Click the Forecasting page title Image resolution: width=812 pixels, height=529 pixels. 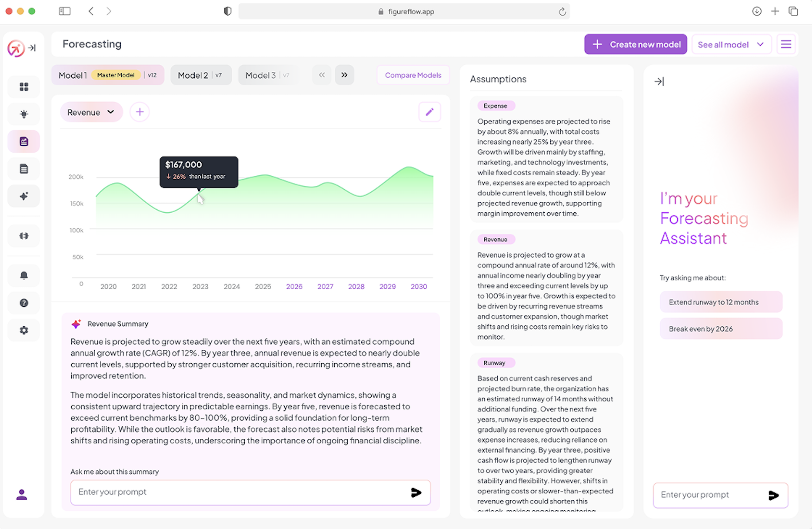(92, 44)
